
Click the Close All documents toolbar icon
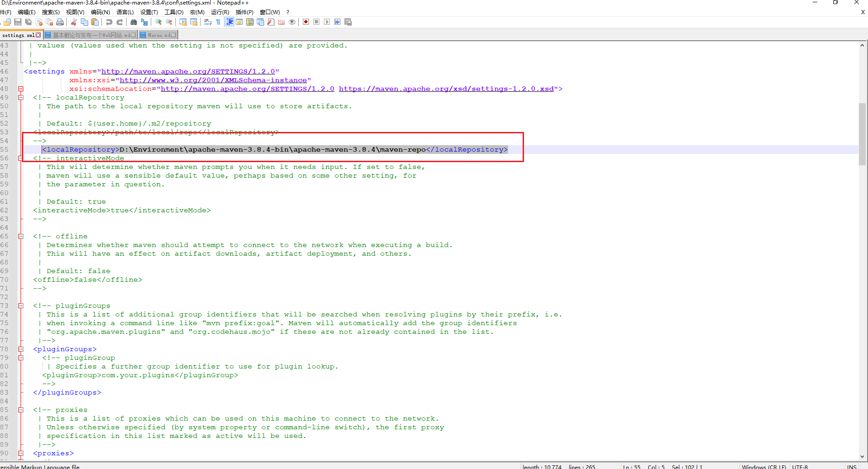click(x=49, y=22)
